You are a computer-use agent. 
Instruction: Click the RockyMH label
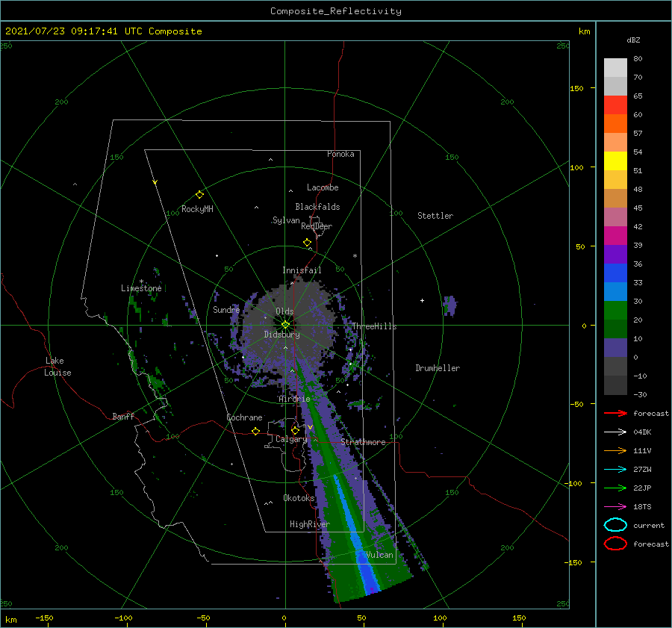(197, 209)
